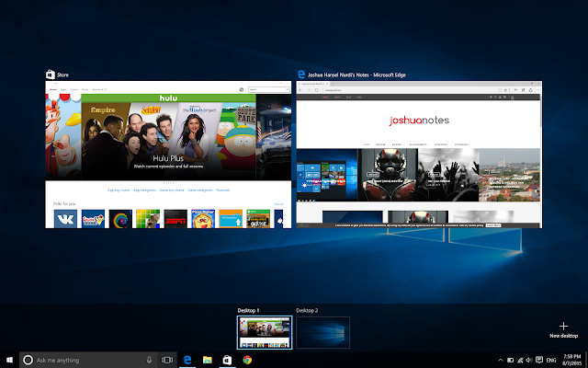Add a New desktop with the plus button
The height and width of the screenshot is (368, 588).
click(x=563, y=329)
